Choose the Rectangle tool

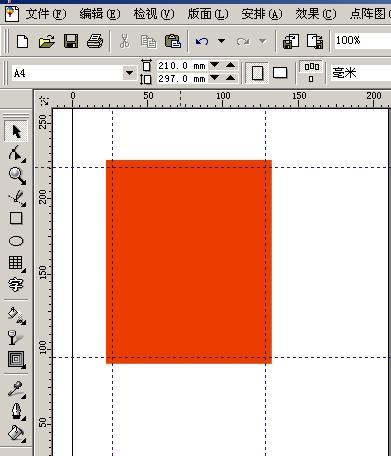[x=16, y=218]
